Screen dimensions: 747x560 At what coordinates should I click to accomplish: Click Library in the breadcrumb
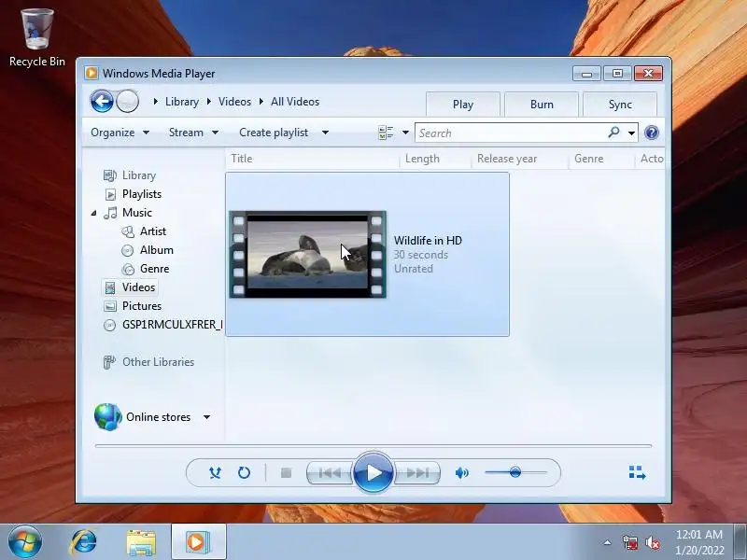point(182,102)
